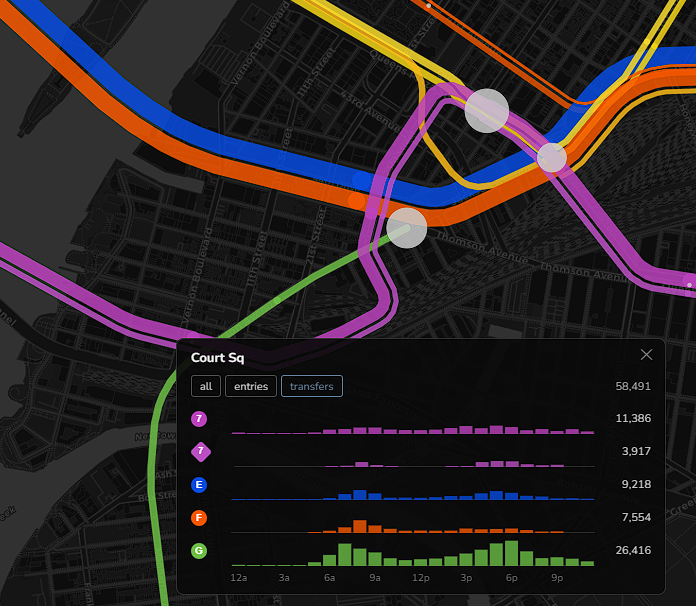696x606 pixels.
Task: Click the F line value 7,554
Action: point(636,517)
